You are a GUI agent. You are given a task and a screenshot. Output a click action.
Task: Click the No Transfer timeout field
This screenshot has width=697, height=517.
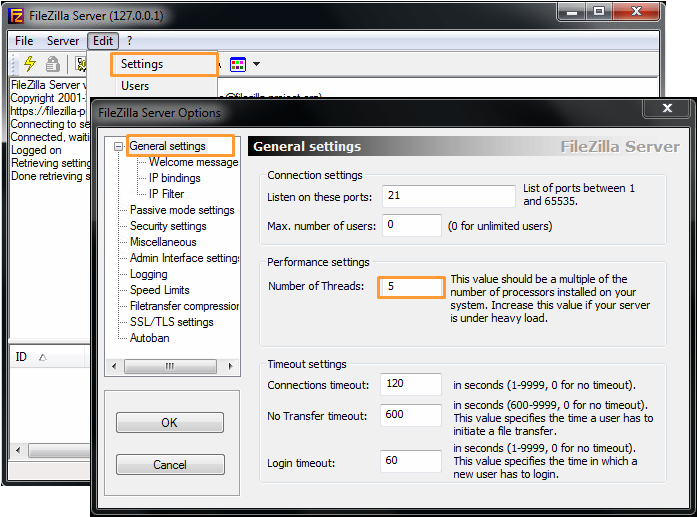[411, 415]
